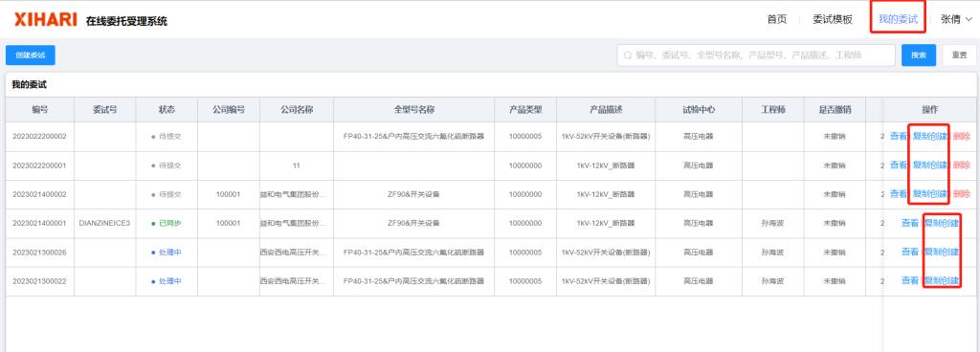Click 删除 for record 2023022200002
This screenshot has width=980, height=352.
pos(962,136)
